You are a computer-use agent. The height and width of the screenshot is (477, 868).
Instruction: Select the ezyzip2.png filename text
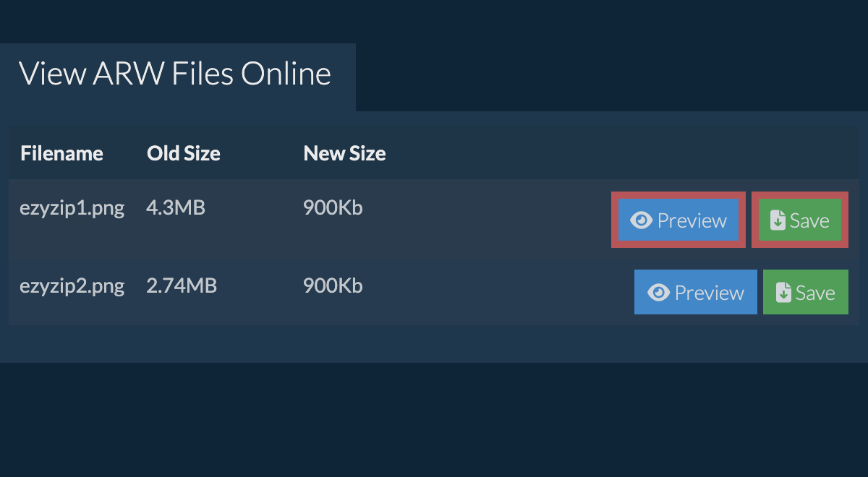pyautogui.click(x=72, y=286)
